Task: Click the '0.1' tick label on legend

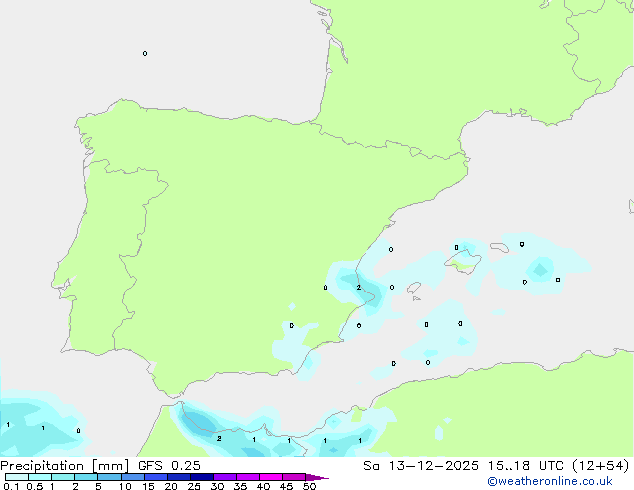Action: coord(10,487)
